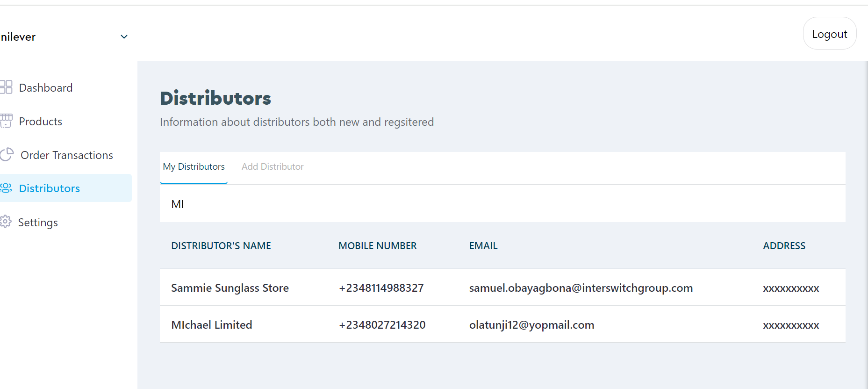Select the My Distributors tab
Image resolution: width=868 pixels, height=389 pixels.
[194, 167]
